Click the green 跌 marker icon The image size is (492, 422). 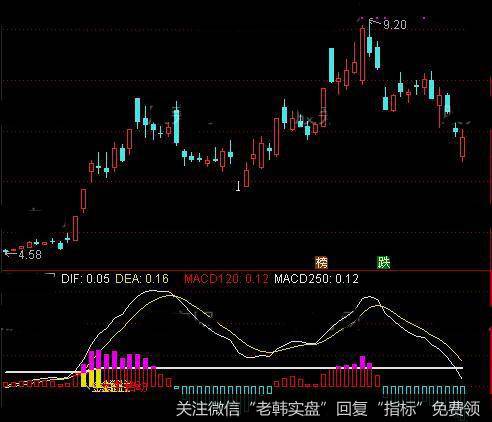click(x=383, y=263)
